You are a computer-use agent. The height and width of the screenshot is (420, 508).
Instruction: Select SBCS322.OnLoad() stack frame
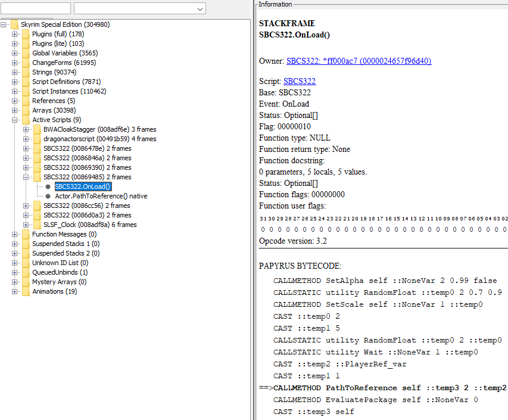coord(83,186)
